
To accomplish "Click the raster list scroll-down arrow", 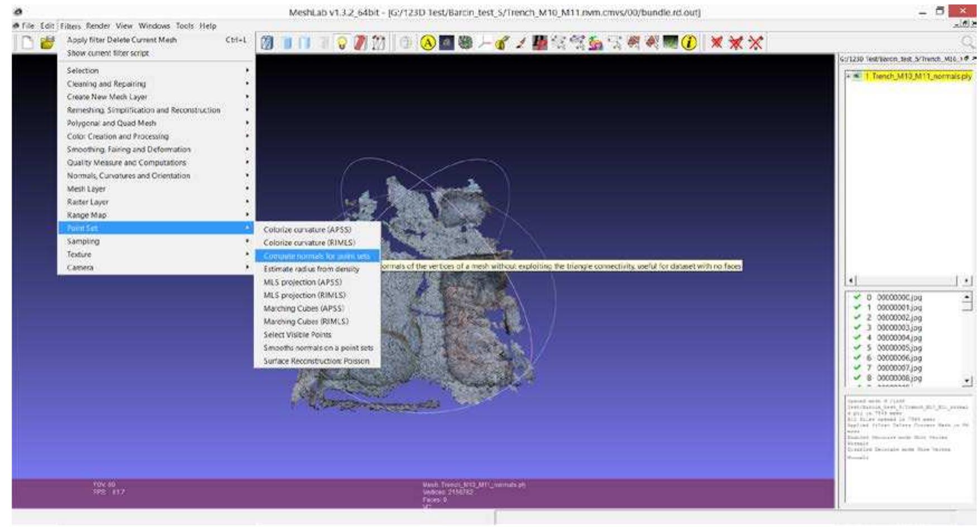I will [968, 381].
